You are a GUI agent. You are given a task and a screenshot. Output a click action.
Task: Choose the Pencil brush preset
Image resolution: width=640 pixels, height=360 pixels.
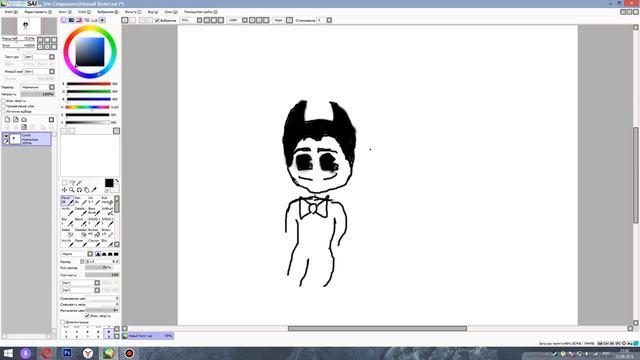coord(67,200)
